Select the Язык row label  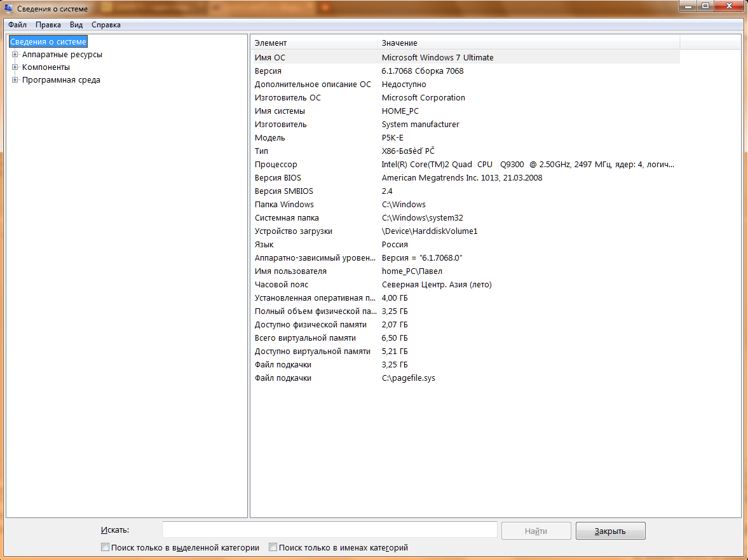point(264,244)
